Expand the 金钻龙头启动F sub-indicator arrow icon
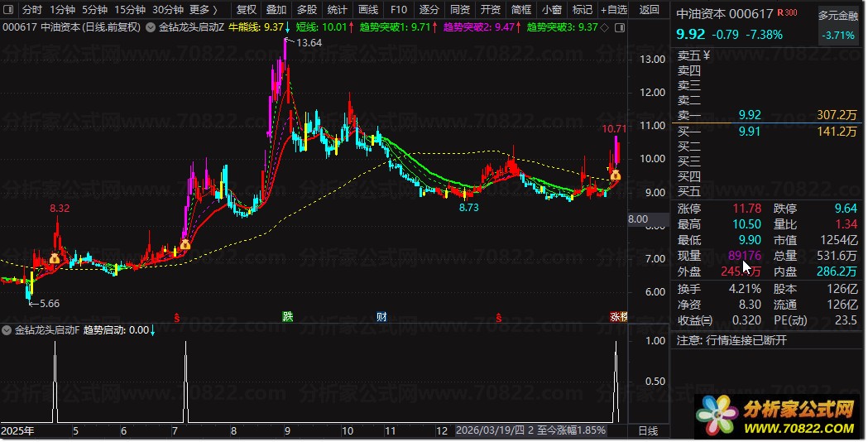This screenshot has width=868, height=442. coord(7,330)
